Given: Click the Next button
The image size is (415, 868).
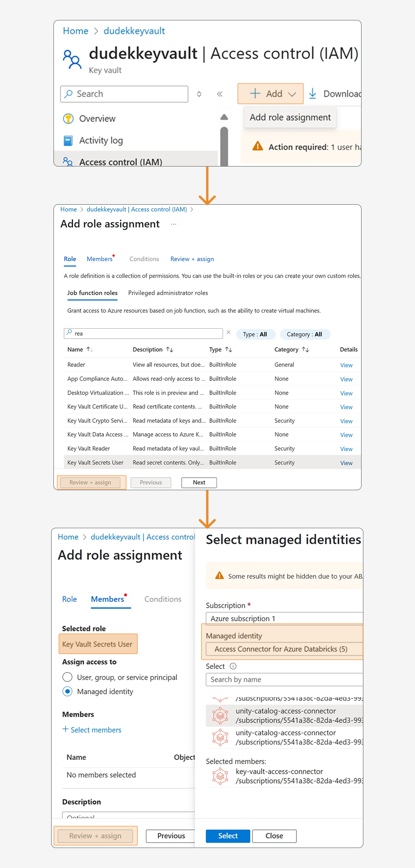Looking at the screenshot, I should tap(199, 482).
